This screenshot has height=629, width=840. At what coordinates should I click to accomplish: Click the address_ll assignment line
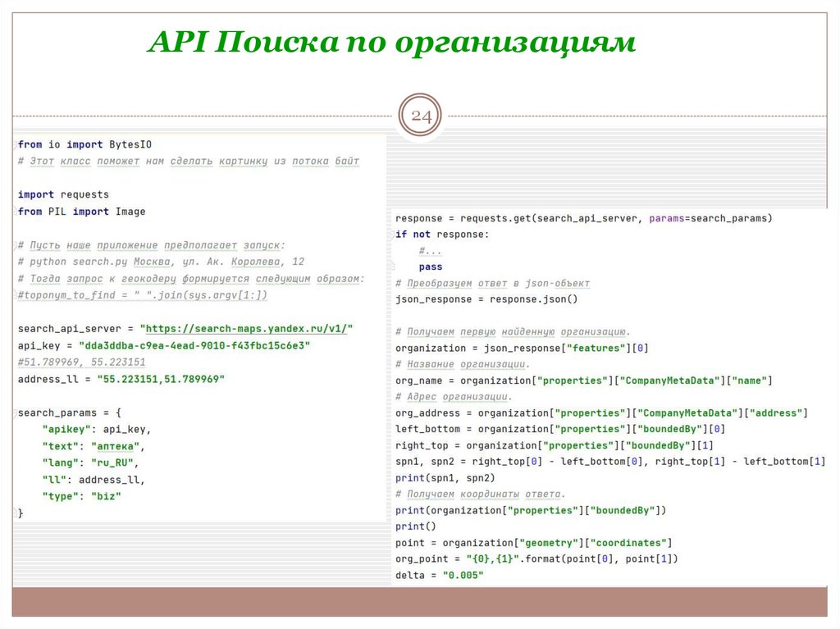(121, 379)
